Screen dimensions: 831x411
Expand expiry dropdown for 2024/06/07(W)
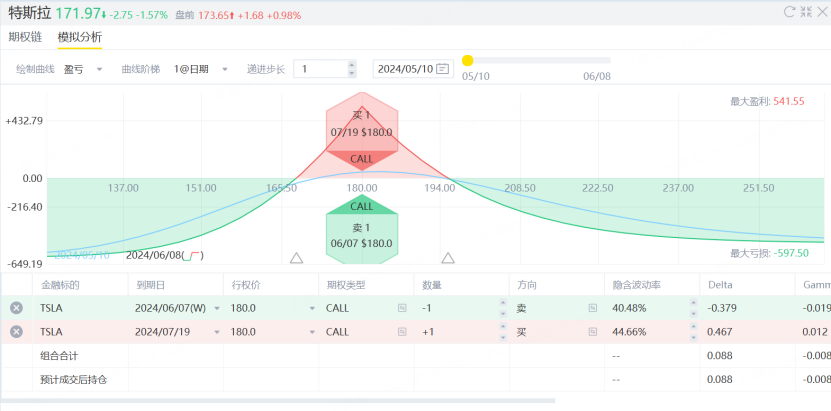[x=216, y=308]
